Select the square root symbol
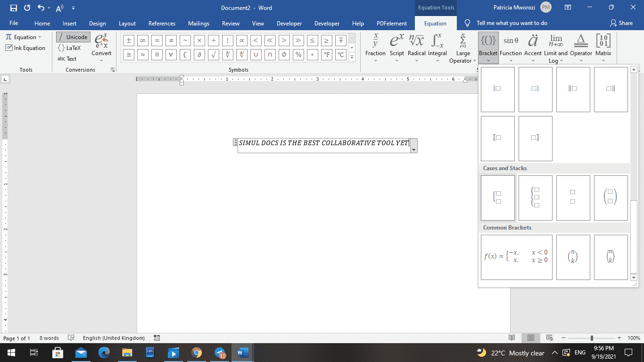This screenshot has width=644, height=362. [x=213, y=55]
